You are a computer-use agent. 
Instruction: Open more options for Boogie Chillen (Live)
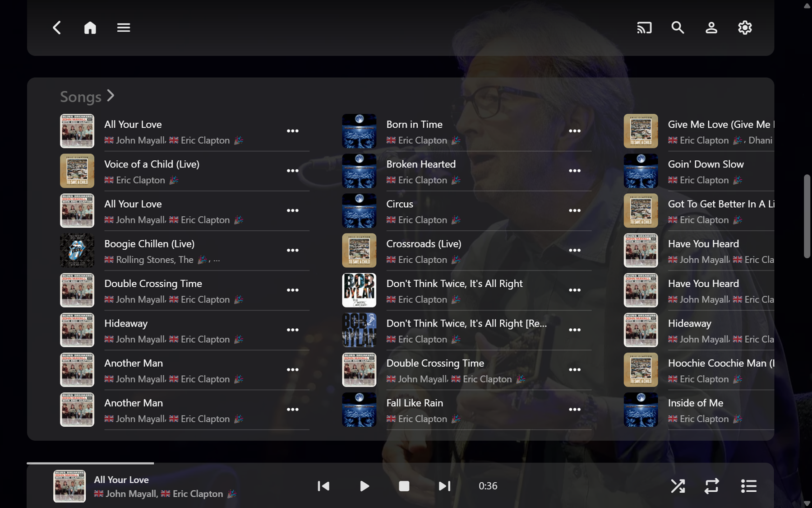293,250
